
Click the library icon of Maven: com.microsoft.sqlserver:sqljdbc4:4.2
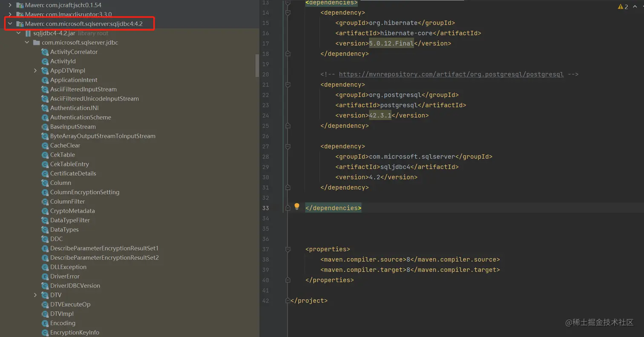coord(20,24)
